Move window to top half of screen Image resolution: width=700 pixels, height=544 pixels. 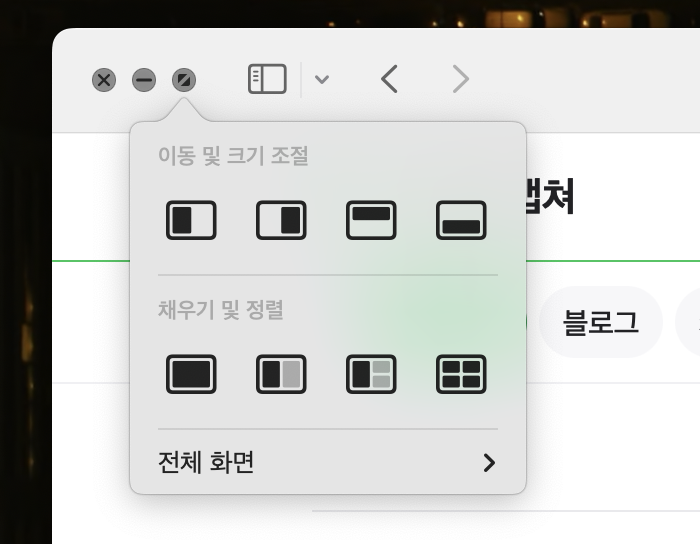point(371,220)
